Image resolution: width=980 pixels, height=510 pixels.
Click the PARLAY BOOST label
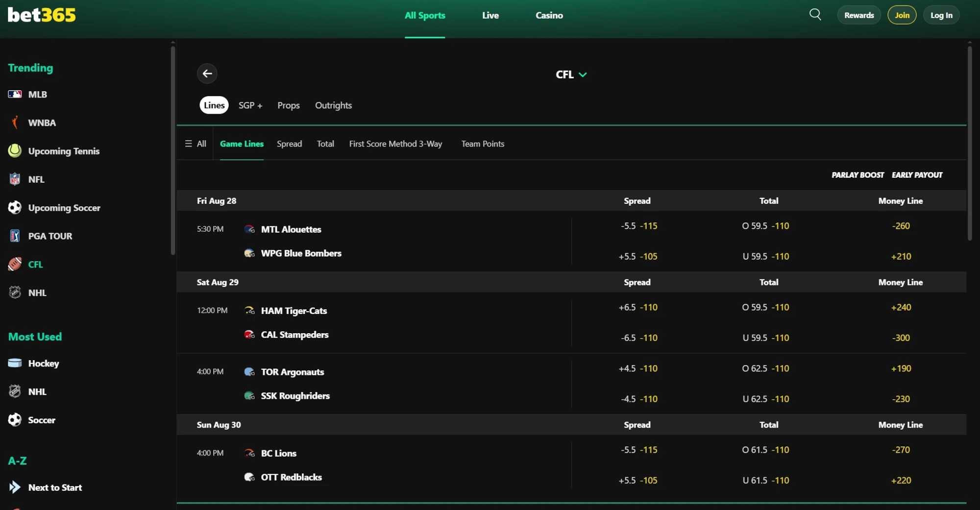pos(857,175)
